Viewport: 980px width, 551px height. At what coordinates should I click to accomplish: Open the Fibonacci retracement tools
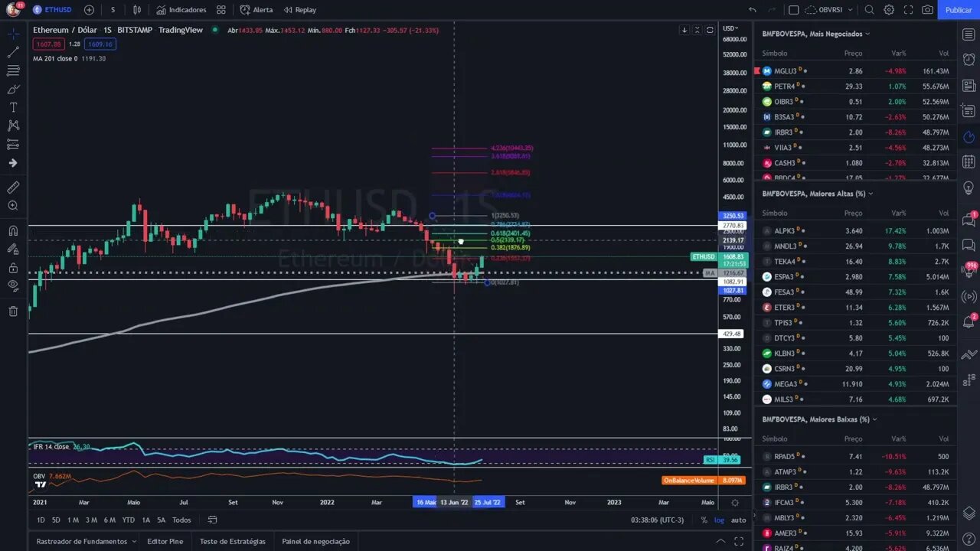tap(13, 70)
